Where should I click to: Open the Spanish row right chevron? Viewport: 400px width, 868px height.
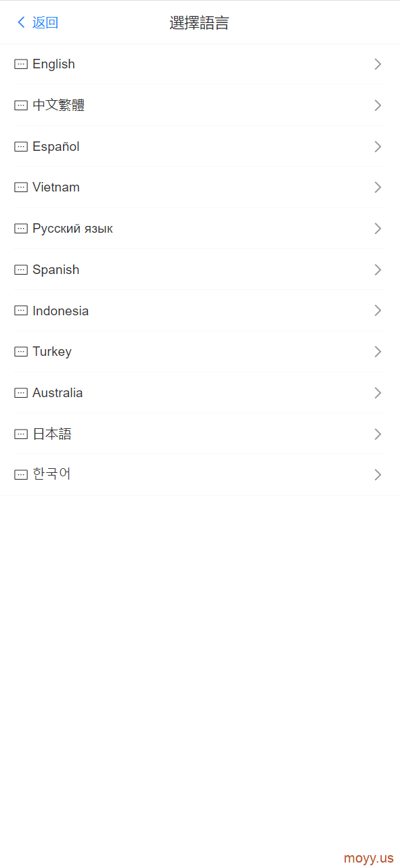click(x=378, y=270)
